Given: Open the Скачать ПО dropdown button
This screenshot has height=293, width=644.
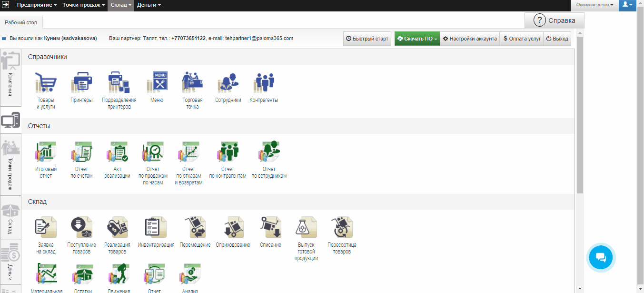Looking at the screenshot, I should [x=417, y=39].
